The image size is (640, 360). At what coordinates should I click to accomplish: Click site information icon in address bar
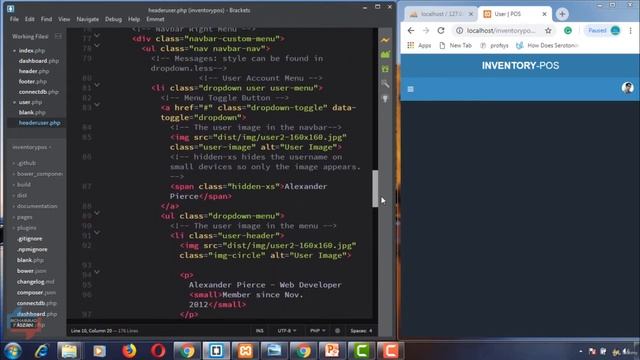click(460, 31)
